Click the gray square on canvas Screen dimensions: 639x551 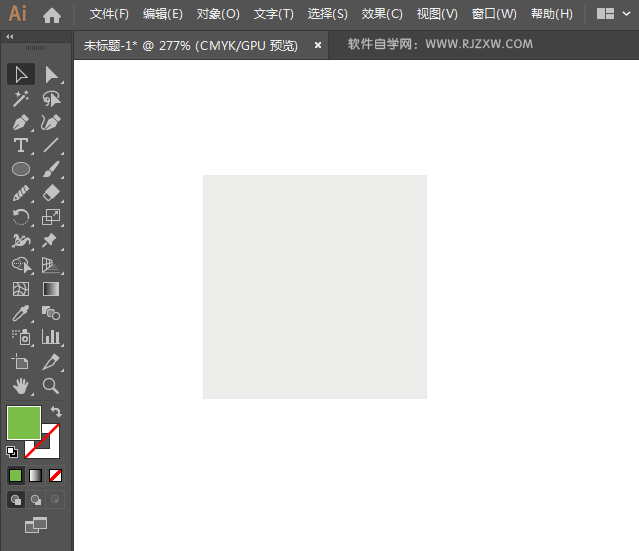pyautogui.click(x=315, y=287)
